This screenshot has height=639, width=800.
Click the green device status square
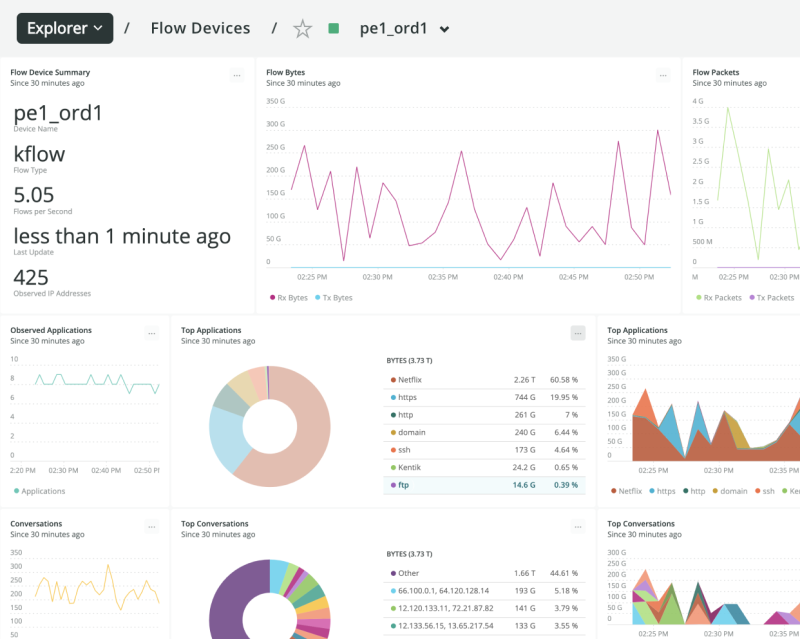[334, 29]
